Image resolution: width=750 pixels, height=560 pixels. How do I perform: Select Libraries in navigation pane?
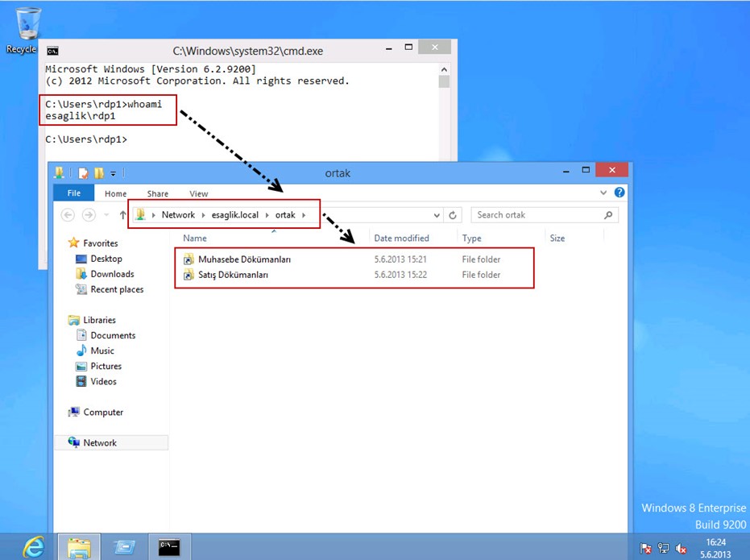tap(100, 320)
